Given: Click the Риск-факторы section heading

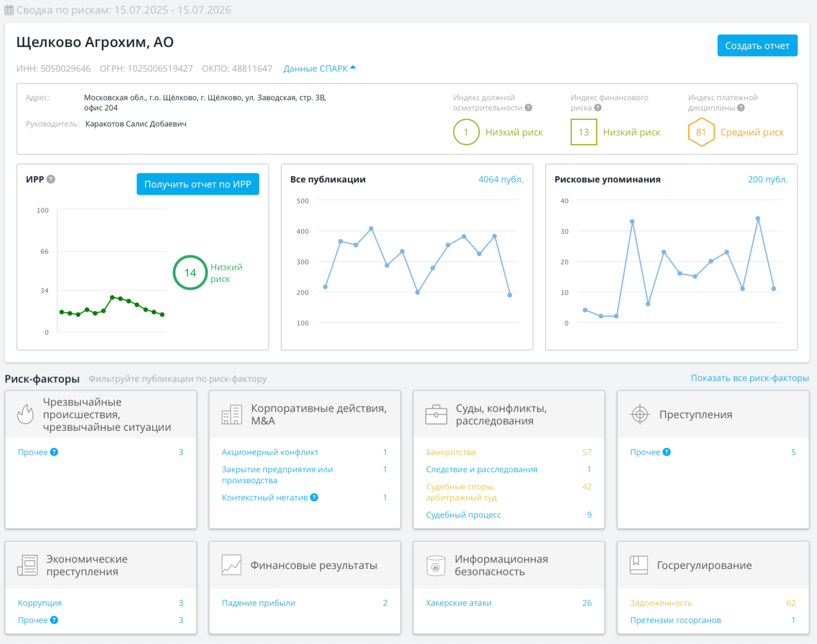Looking at the screenshot, I should click(42, 379).
